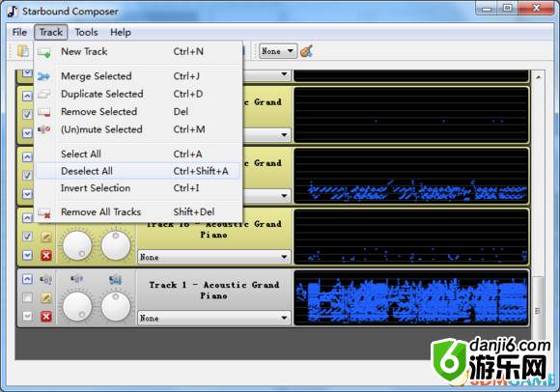Adjust Track 16 left-hand knob
This screenshot has height=392, width=560.
click(77, 245)
